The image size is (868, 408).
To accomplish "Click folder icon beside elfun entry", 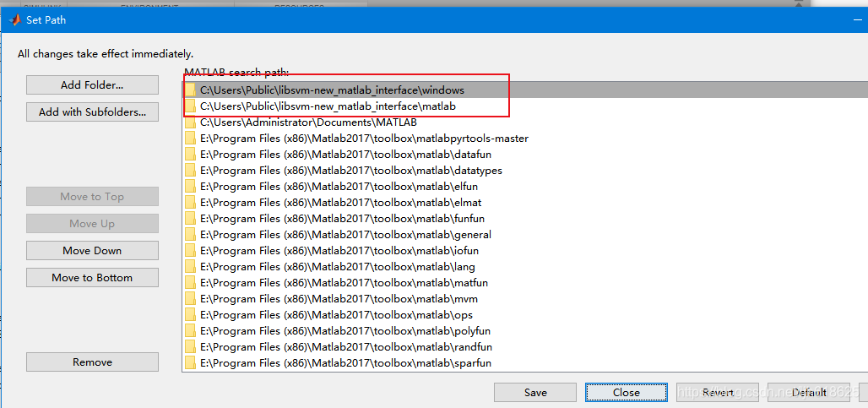I will [191, 186].
